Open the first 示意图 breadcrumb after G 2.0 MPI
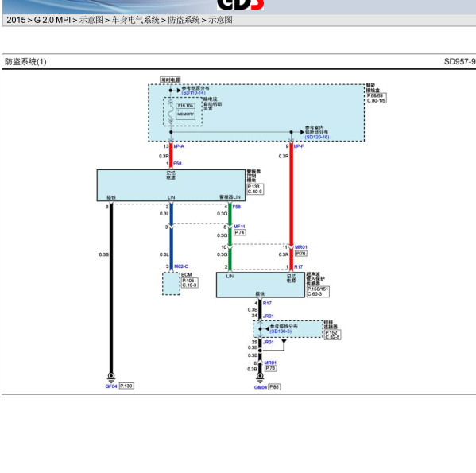 (x=91, y=20)
